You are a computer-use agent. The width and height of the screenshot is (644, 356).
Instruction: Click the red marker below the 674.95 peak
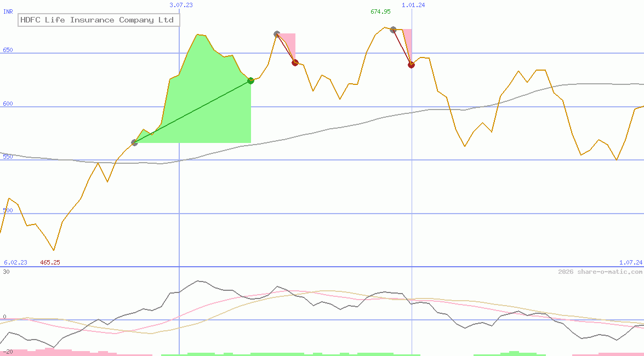(x=412, y=65)
